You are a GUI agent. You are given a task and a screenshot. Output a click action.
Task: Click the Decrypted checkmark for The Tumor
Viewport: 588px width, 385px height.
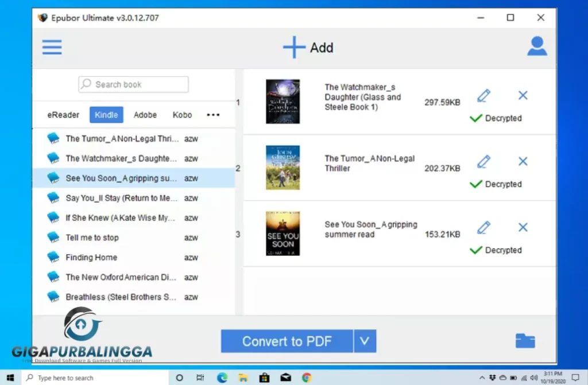pos(475,184)
